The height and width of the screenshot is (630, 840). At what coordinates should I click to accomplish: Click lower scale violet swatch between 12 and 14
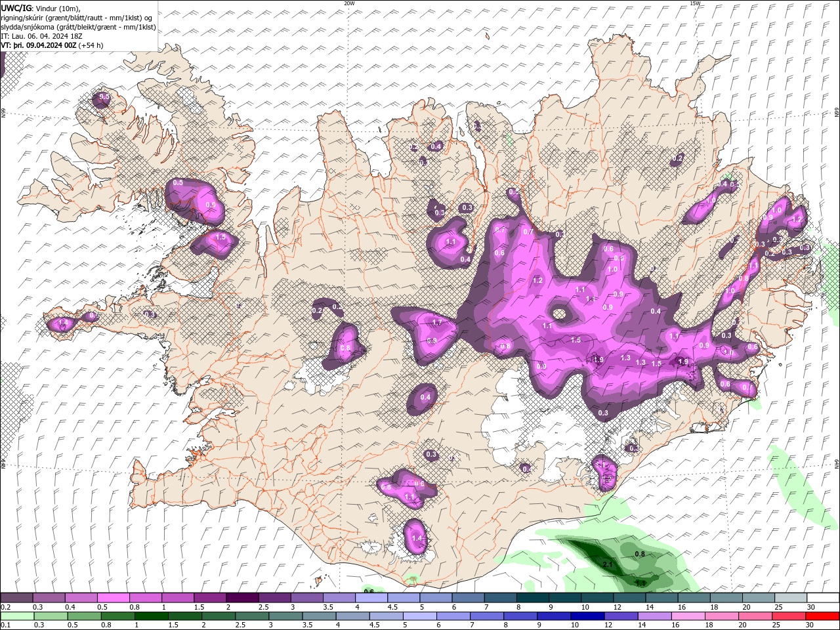621,616
